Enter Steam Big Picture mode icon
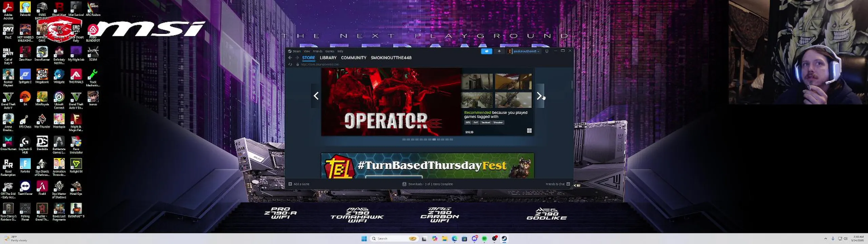This screenshot has width=868, height=244. pyautogui.click(x=547, y=51)
